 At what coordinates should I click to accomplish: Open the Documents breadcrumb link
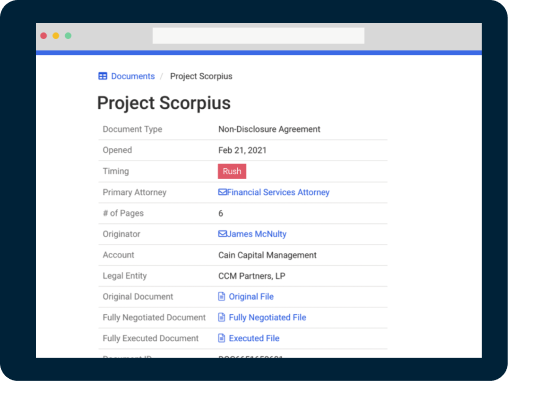[x=133, y=76]
